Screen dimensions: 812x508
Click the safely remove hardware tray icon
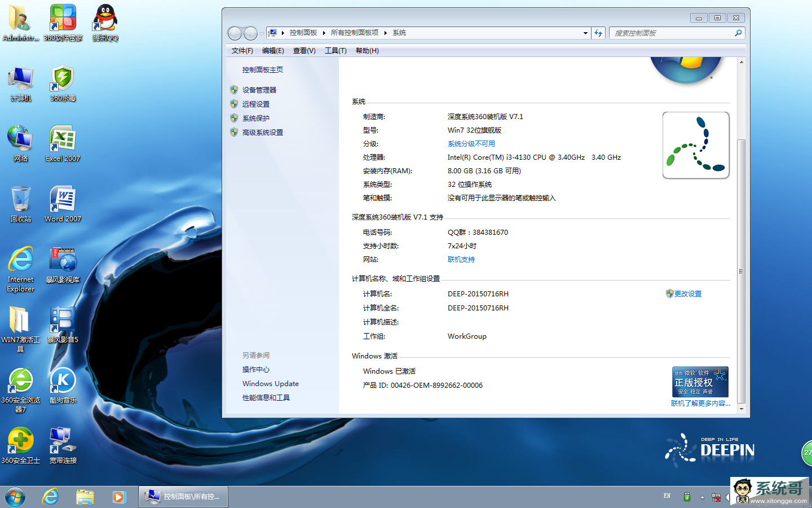[x=687, y=497]
